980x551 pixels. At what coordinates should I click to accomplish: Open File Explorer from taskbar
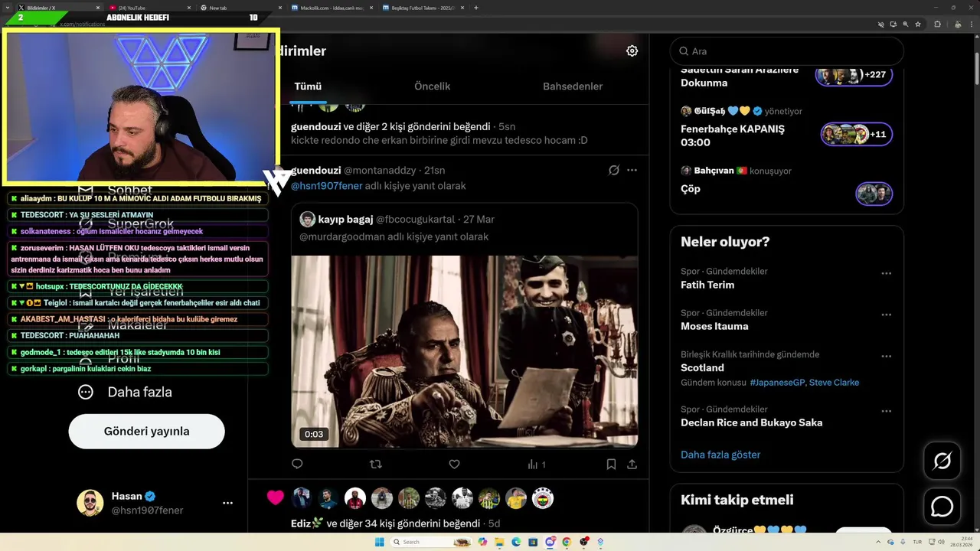pyautogui.click(x=499, y=542)
